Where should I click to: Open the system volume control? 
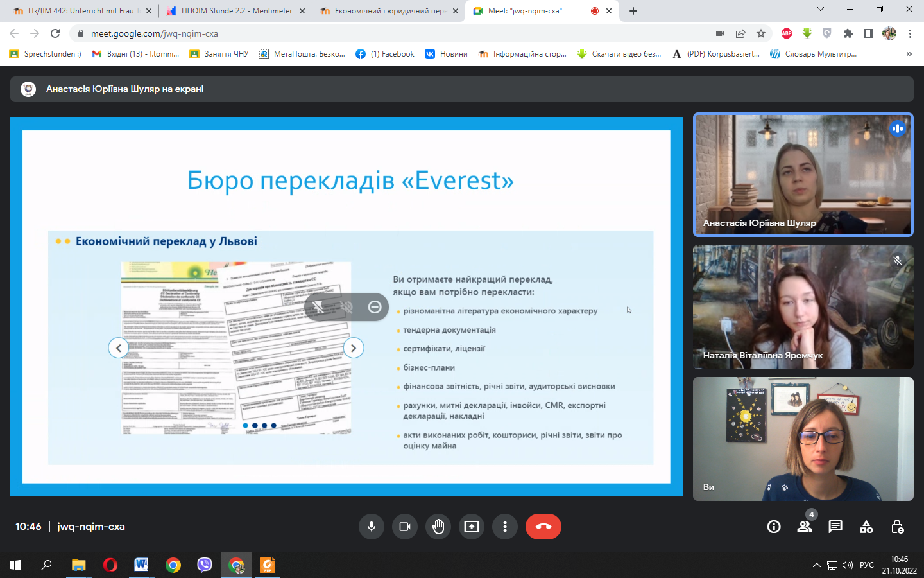(x=848, y=565)
